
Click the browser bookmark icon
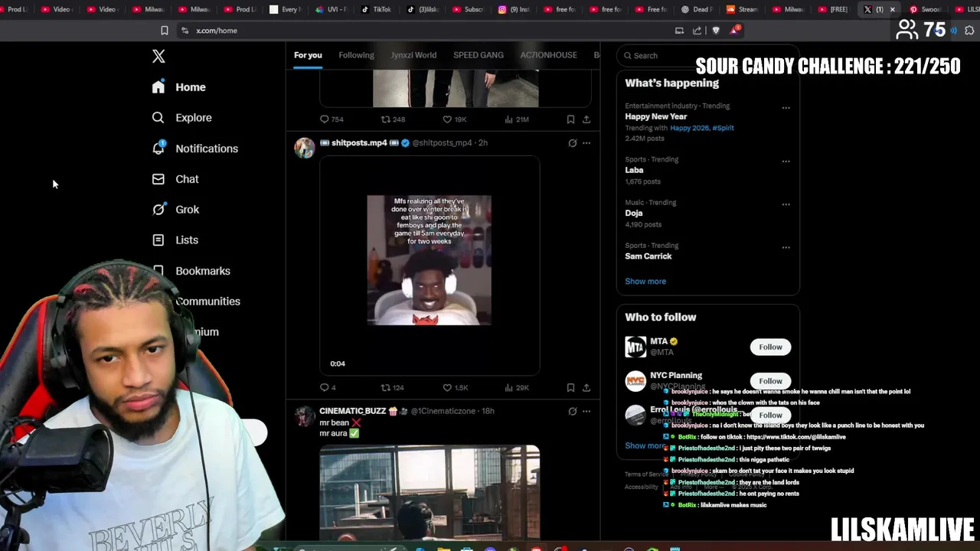(164, 31)
